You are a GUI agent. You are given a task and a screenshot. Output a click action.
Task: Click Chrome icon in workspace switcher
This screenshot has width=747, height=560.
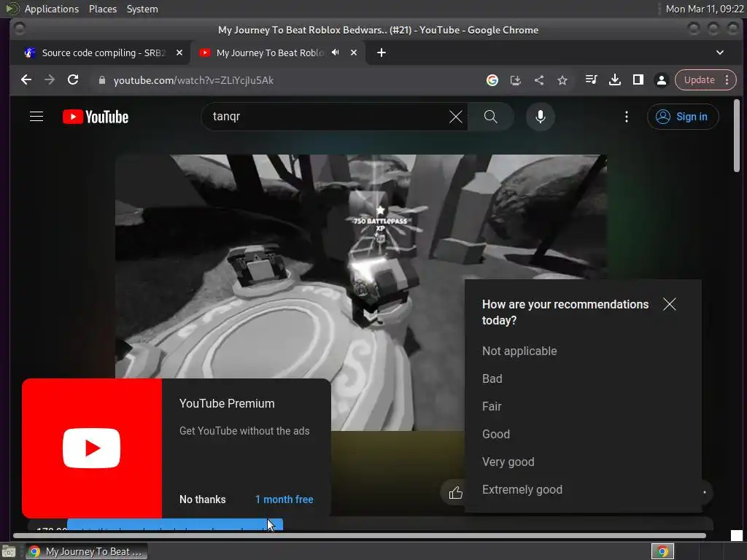pos(662,551)
